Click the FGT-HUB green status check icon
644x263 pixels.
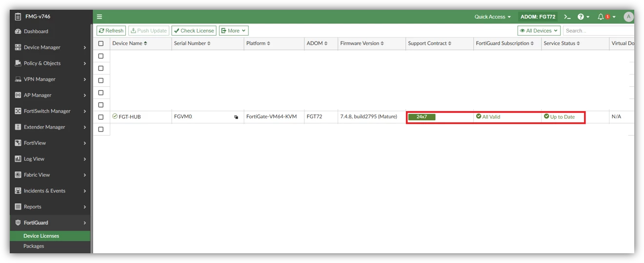[x=115, y=116]
